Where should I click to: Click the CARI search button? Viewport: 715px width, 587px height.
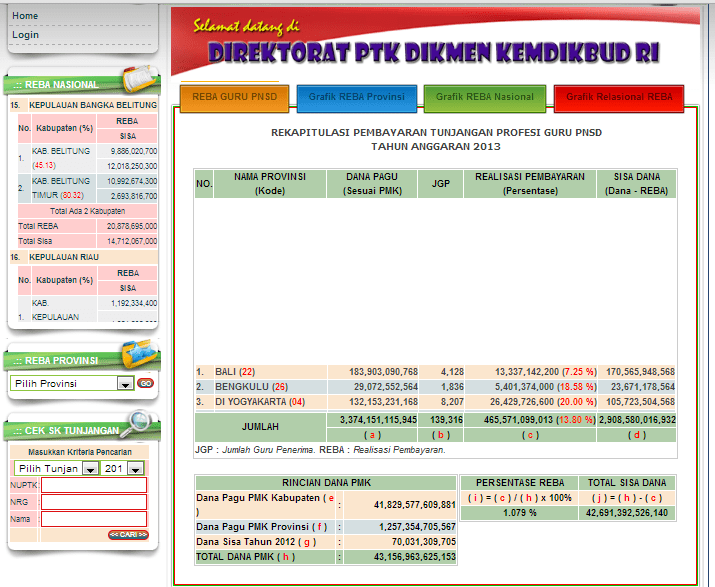129,534
